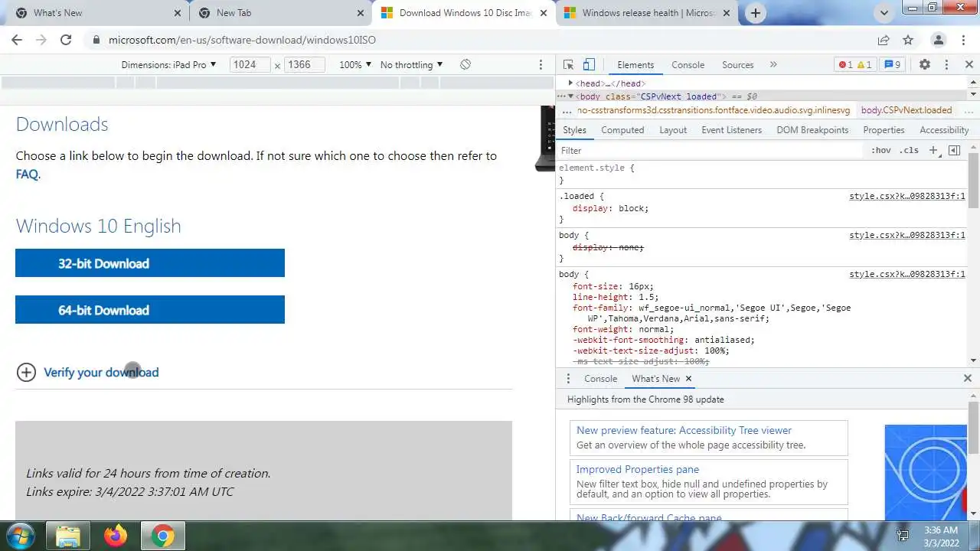
Task: Switch to Windows release health browser tab
Action: click(x=646, y=13)
